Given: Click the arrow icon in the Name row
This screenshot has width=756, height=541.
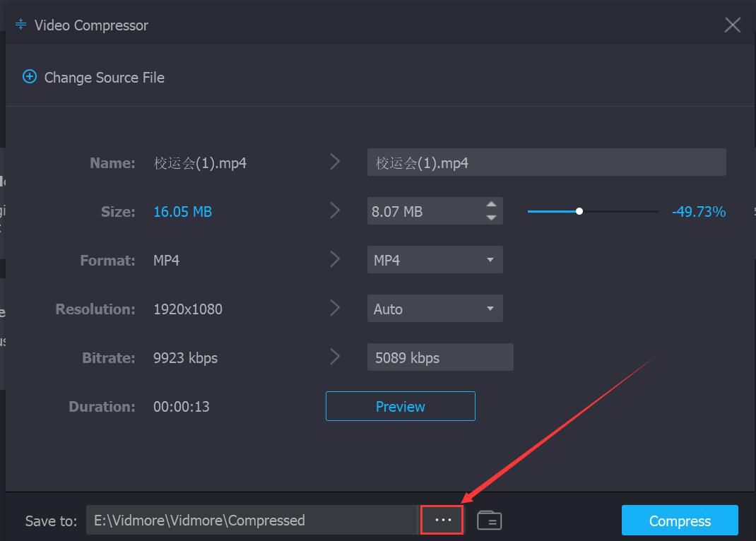Looking at the screenshot, I should click(x=335, y=162).
